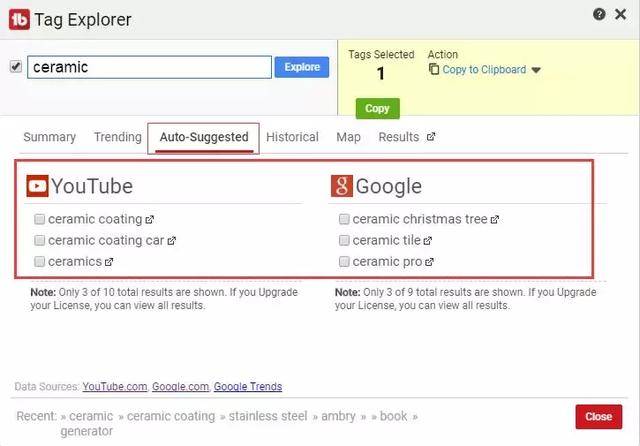Follow the Google Trends data source link
The image size is (640, 446).
coord(248,386)
